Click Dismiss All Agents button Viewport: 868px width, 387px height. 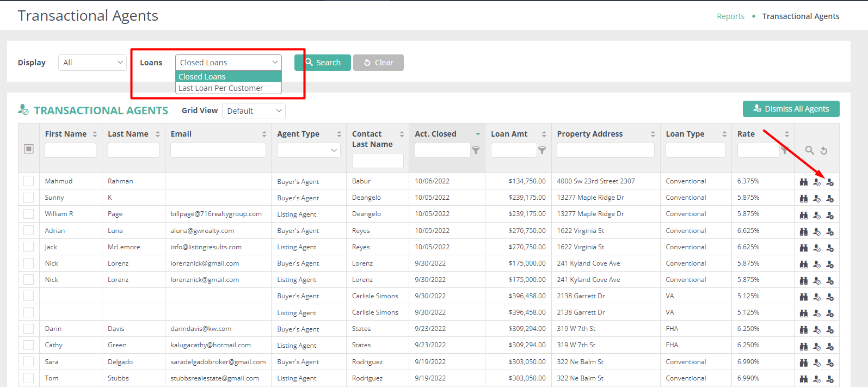pos(791,109)
